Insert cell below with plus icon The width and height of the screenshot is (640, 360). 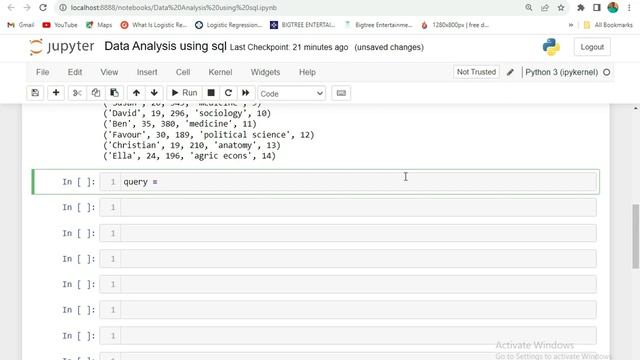[x=56, y=93]
